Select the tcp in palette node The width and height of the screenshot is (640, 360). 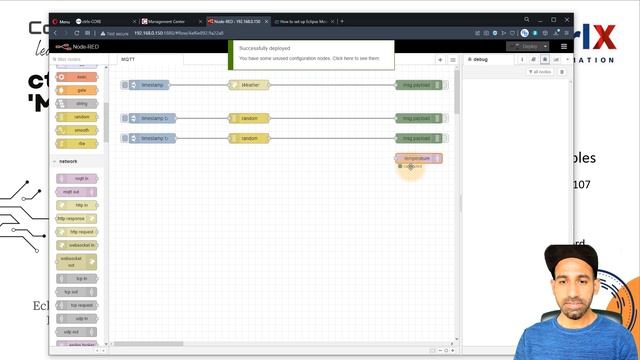coord(77,278)
